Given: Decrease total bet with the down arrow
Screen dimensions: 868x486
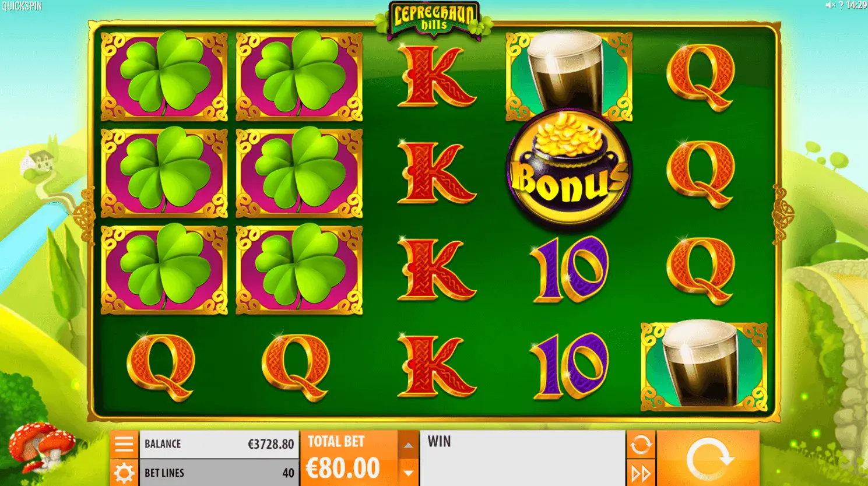Looking at the screenshot, I should [409, 473].
